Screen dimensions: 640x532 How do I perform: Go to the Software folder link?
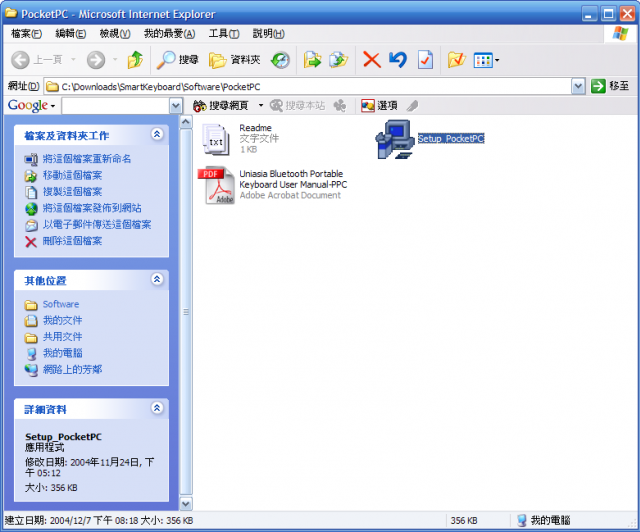click(x=61, y=304)
